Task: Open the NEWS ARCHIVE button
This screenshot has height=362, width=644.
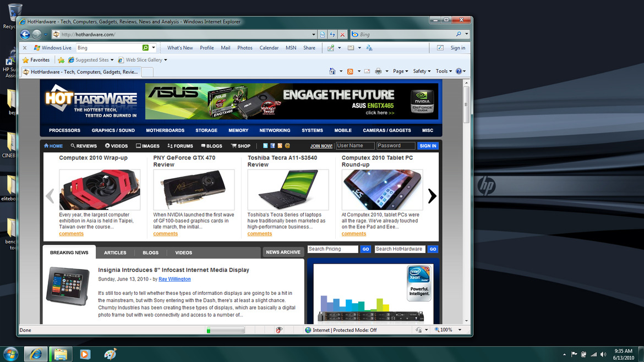Action: 283,253
